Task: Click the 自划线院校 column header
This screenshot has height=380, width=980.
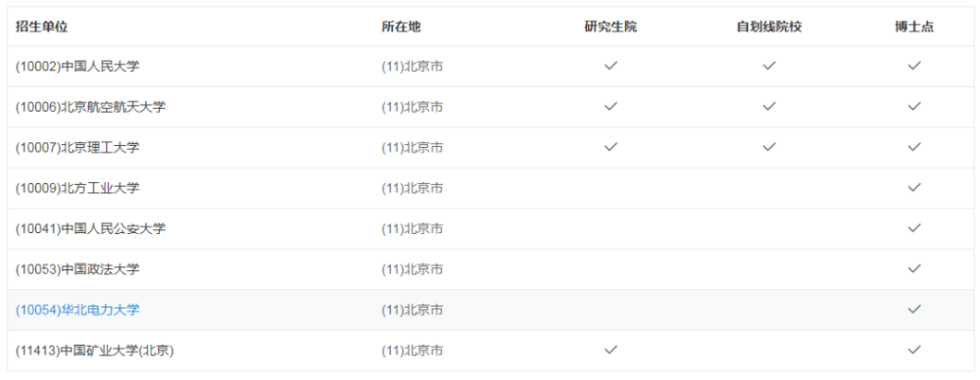Action: pyautogui.click(x=768, y=26)
